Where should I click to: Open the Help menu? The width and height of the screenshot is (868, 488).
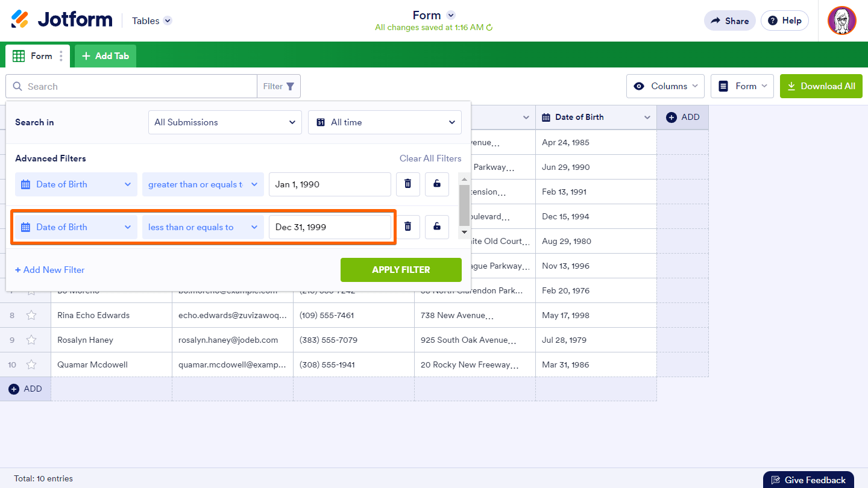coord(784,20)
